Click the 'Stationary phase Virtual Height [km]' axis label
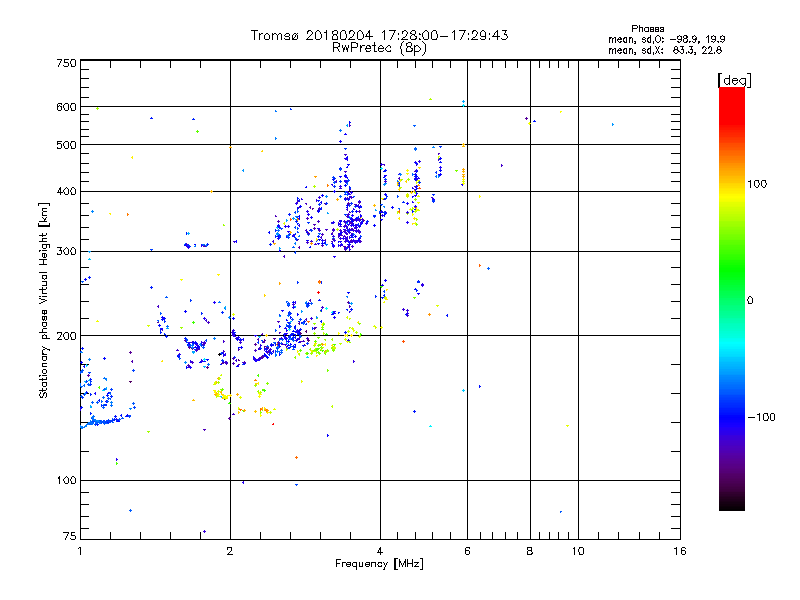Screen dimensions: 800x600 tap(43, 300)
